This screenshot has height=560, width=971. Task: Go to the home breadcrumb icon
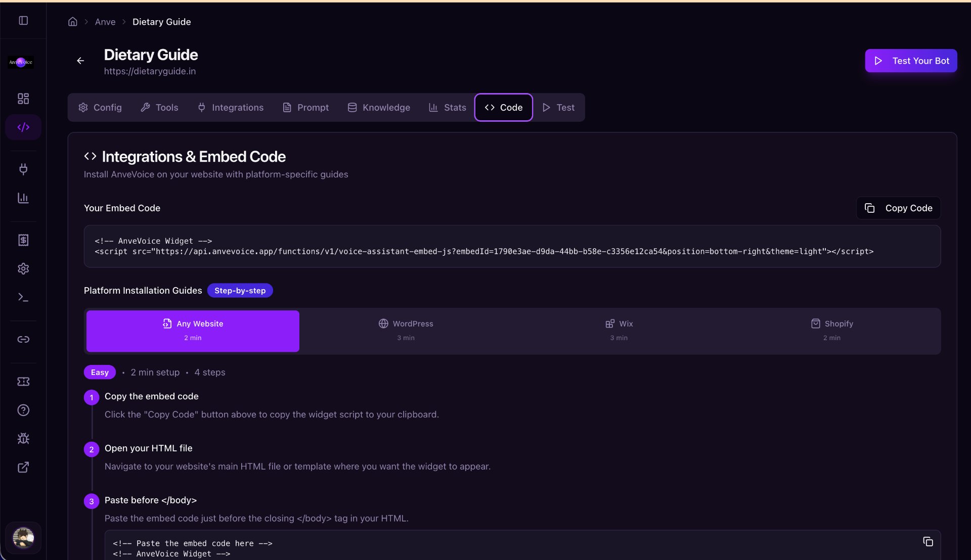point(73,22)
